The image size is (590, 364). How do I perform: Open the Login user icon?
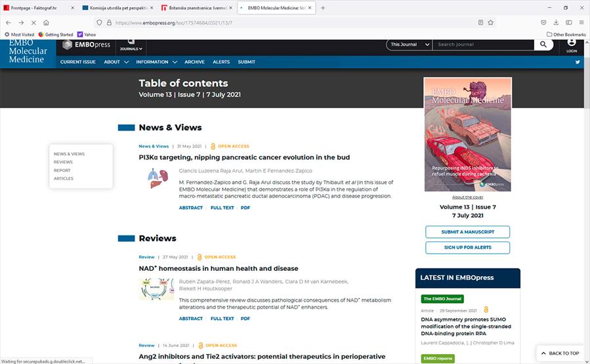pyautogui.click(x=571, y=45)
